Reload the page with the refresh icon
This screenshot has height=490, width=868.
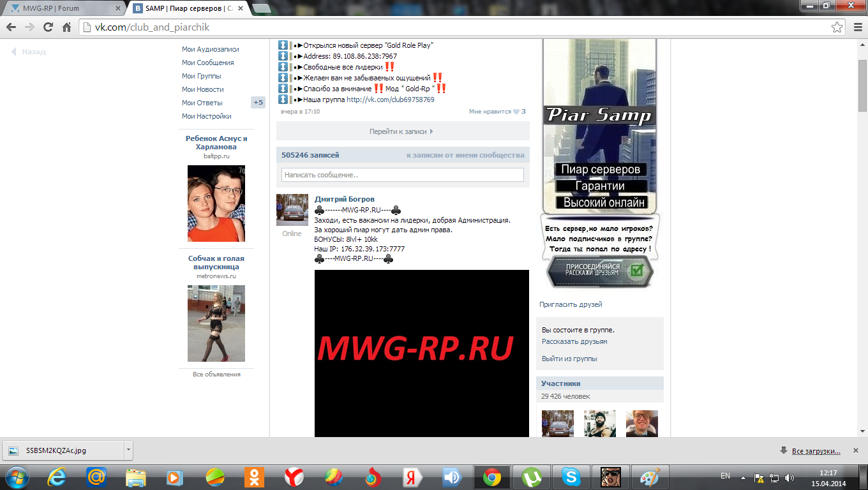tap(48, 27)
